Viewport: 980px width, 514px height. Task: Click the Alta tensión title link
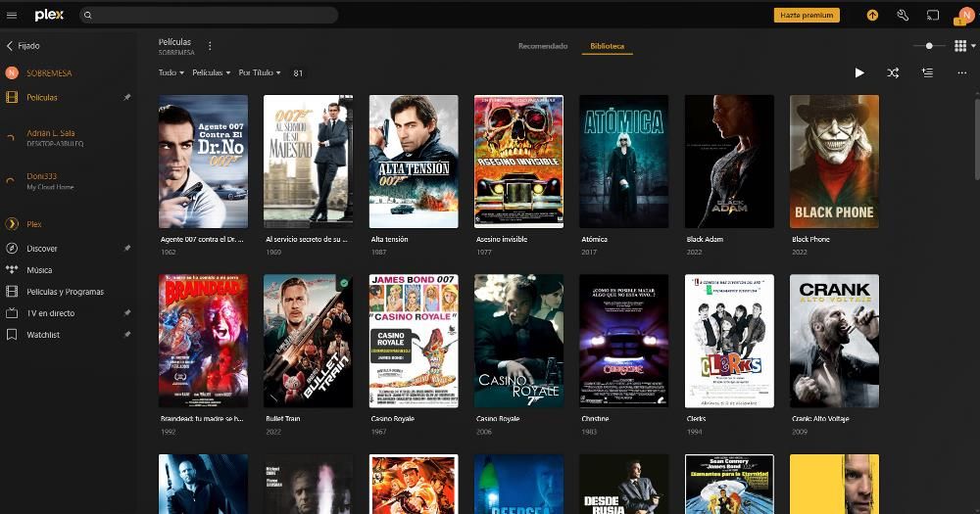point(389,239)
